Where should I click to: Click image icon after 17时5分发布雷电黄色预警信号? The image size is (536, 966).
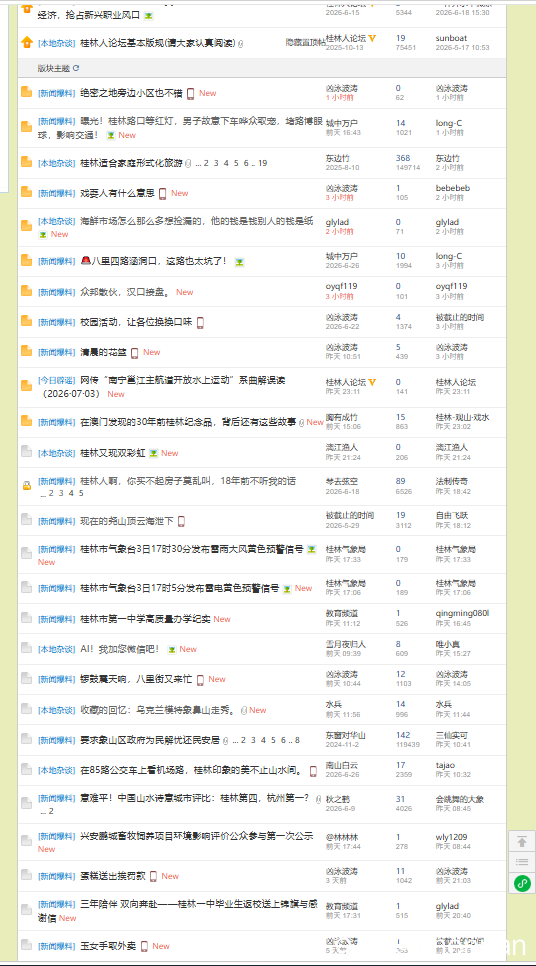coord(287,589)
